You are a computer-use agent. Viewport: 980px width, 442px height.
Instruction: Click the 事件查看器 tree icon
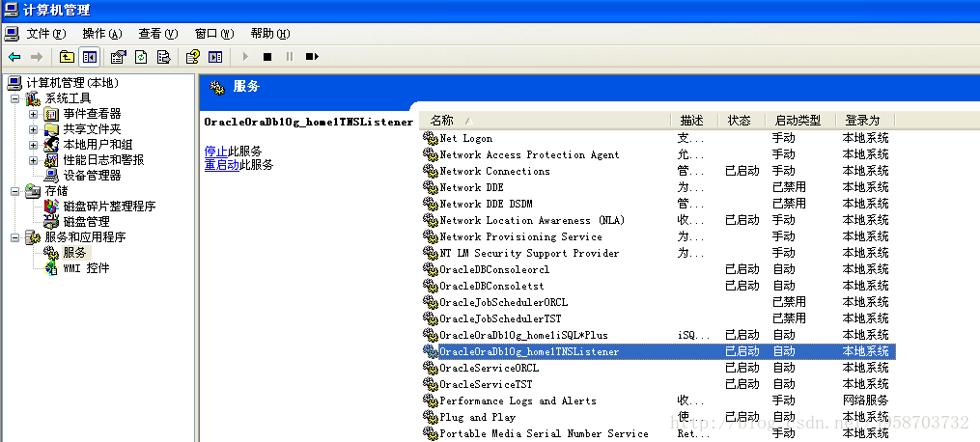[51, 114]
